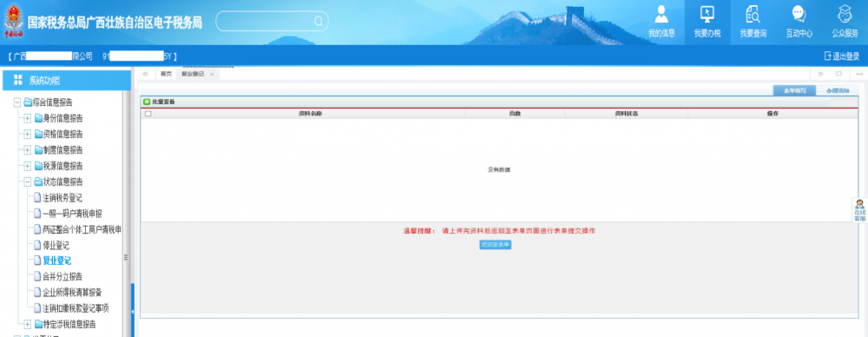This screenshot has width=868, height=337.
Task: Click the 返回至表单 button
Action: click(x=496, y=244)
